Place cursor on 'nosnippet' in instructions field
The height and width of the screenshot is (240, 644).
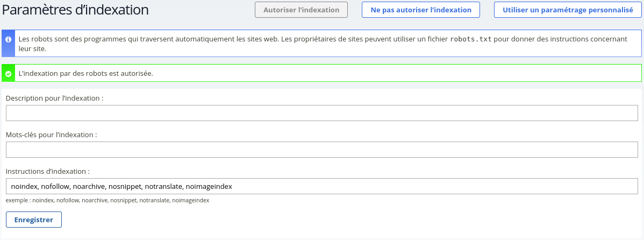tap(125, 186)
